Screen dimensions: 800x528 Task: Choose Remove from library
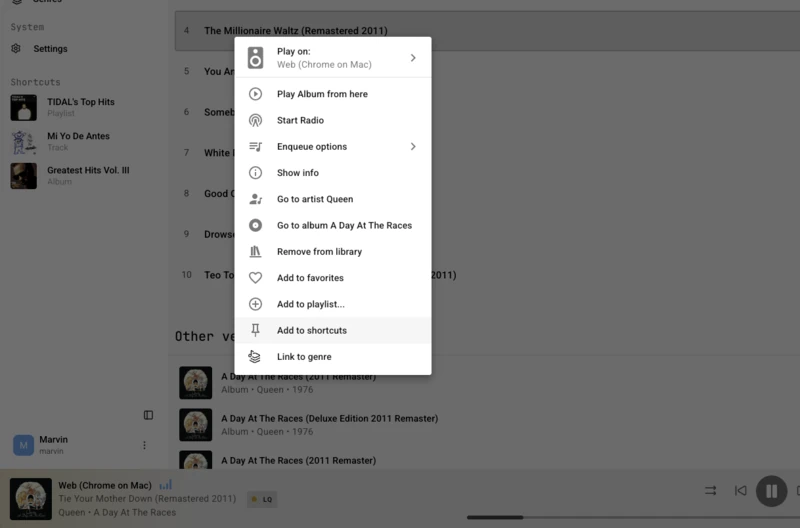tap(333, 252)
